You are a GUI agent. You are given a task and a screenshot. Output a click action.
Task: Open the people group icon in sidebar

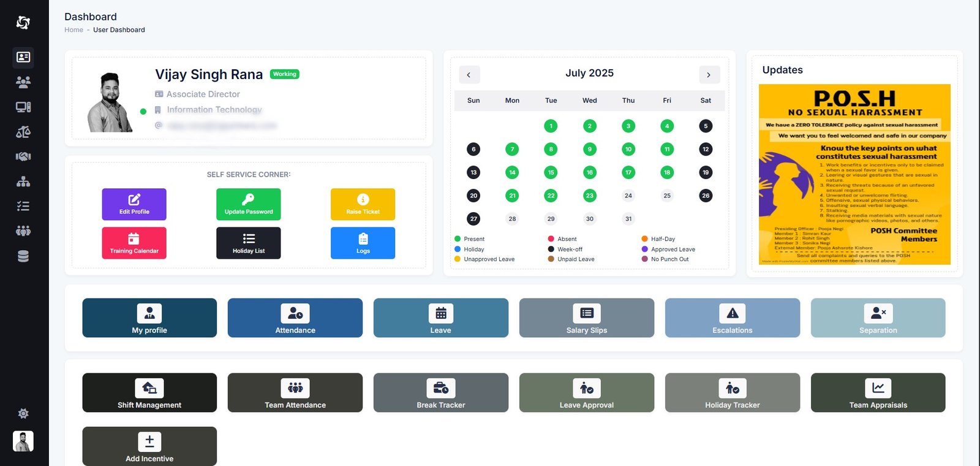(x=23, y=82)
